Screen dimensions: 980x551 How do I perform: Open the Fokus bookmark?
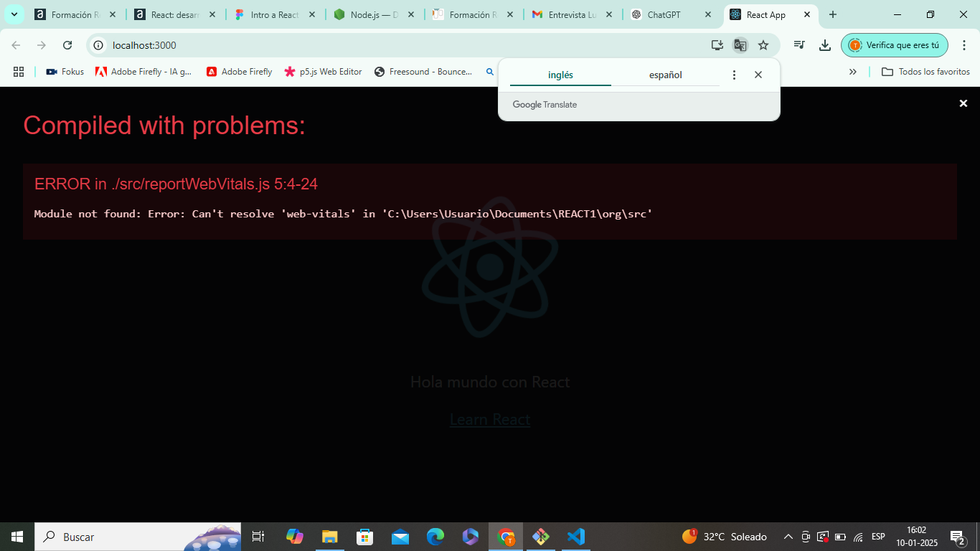coord(65,72)
